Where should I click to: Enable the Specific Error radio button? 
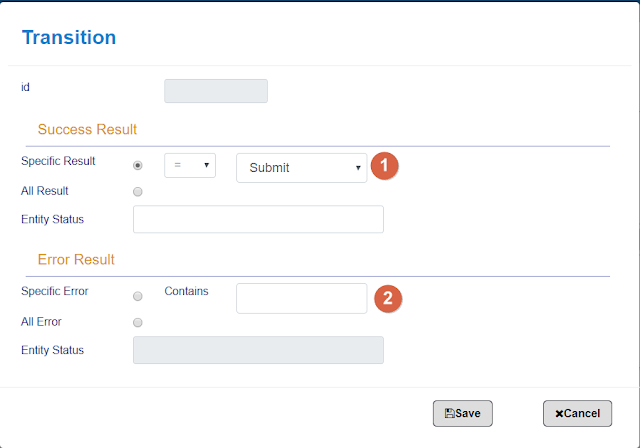138,296
